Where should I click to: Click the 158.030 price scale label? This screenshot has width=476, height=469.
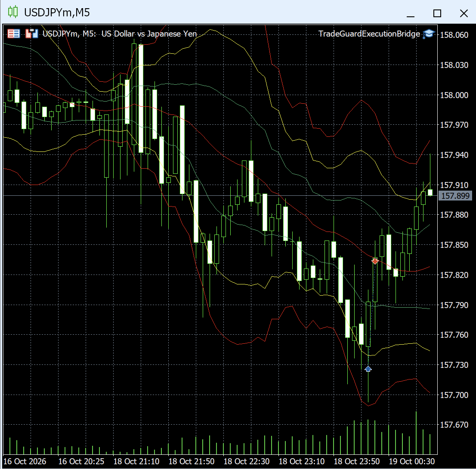pyautogui.click(x=454, y=65)
